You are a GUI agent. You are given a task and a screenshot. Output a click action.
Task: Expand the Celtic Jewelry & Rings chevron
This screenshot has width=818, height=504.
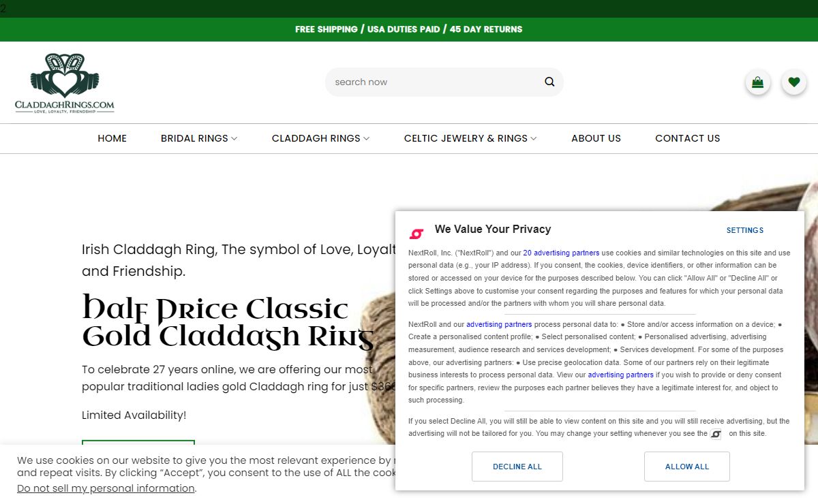(x=534, y=138)
